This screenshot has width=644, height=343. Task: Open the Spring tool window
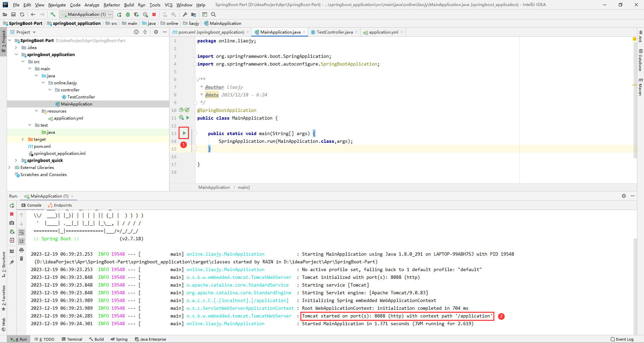coord(119,339)
